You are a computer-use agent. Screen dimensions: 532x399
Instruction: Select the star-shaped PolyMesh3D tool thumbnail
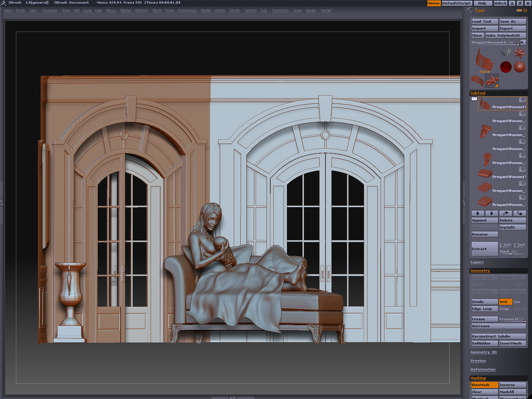tap(520, 54)
